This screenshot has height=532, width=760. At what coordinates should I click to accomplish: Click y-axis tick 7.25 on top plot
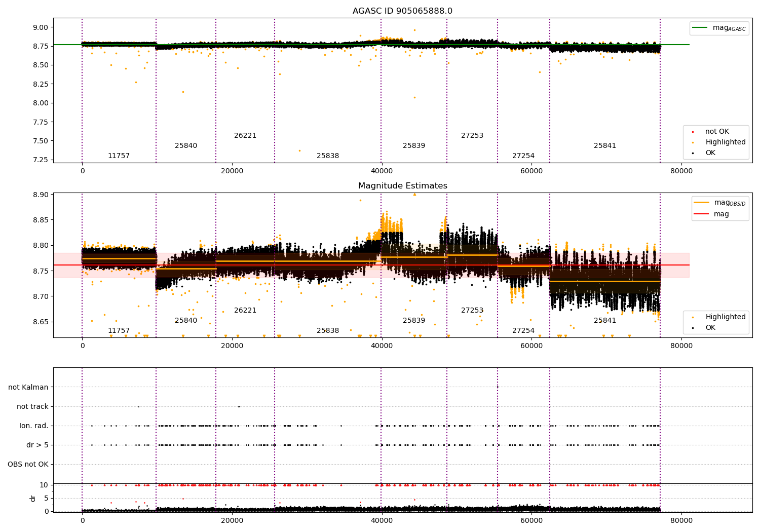40,160
